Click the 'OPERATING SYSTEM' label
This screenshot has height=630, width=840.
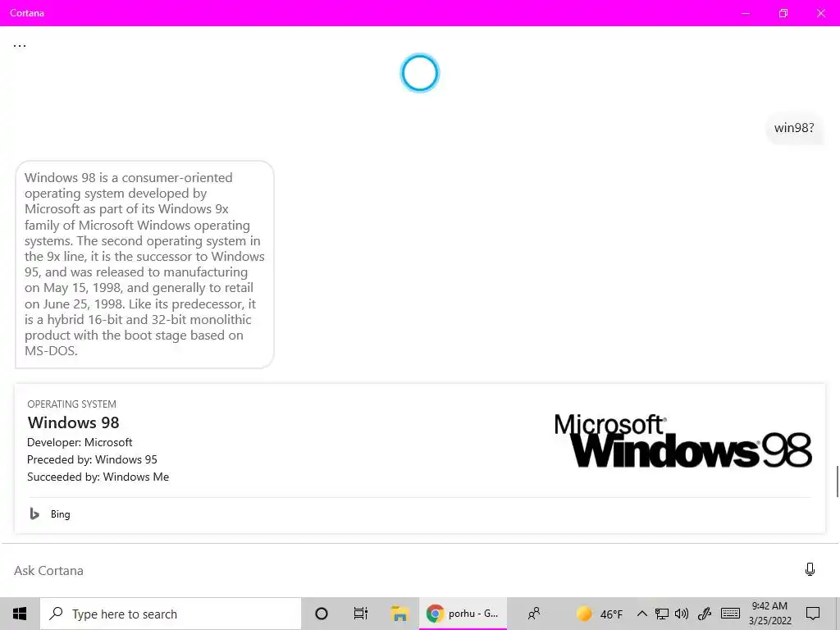[x=72, y=404]
